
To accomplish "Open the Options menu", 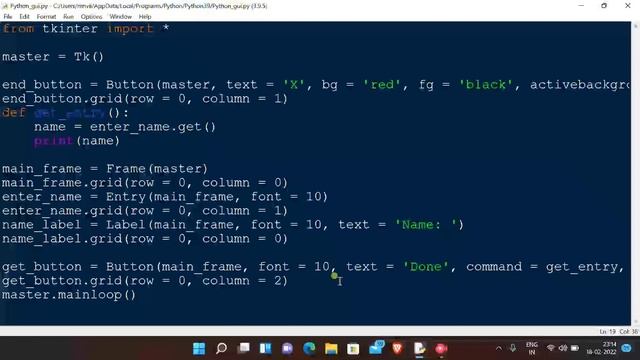I will (x=91, y=17).
